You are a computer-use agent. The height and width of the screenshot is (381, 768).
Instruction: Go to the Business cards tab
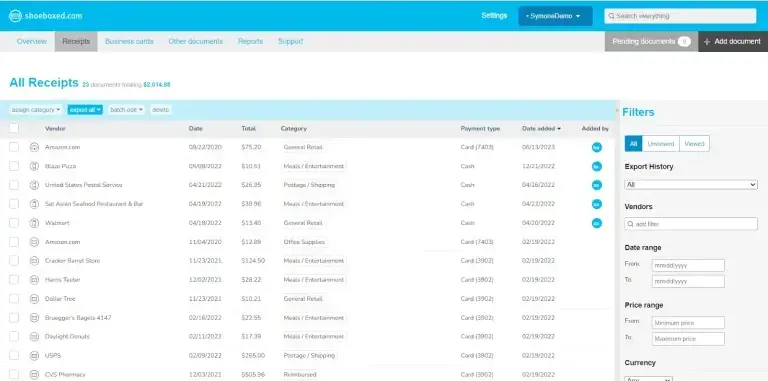(129, 42)
